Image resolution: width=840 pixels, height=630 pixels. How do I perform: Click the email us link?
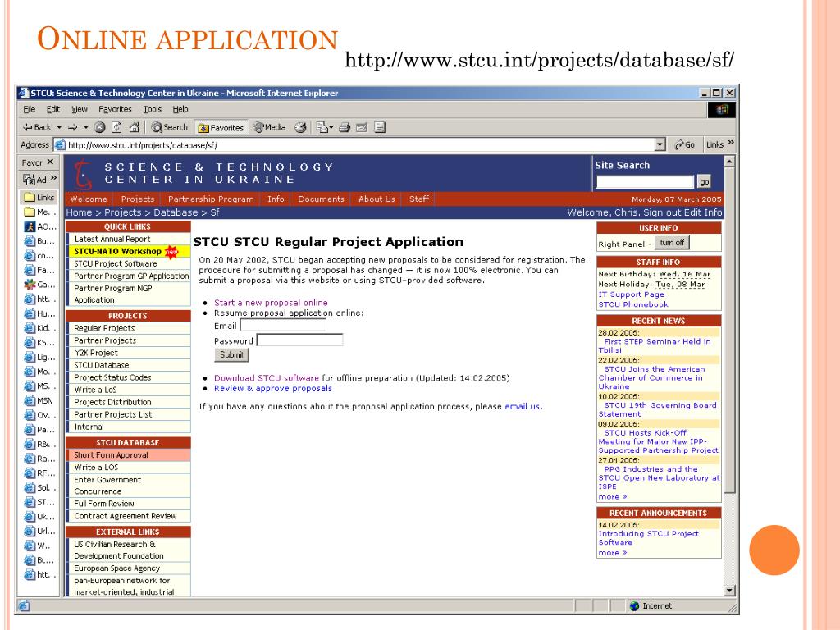point(523,407)
